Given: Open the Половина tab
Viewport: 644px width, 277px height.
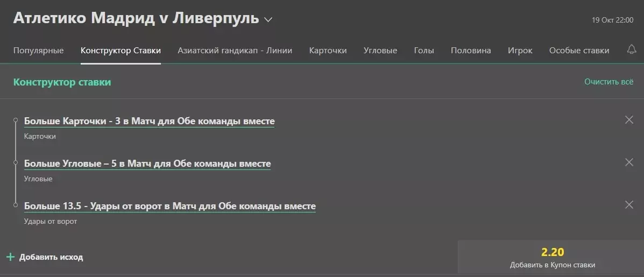Looking at the screenshot, I should coord(471,51).
